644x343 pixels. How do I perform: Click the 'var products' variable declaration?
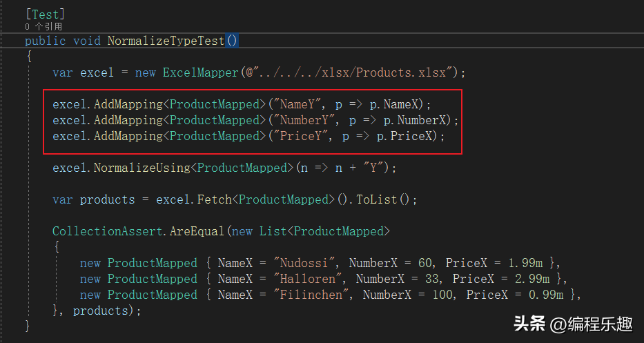tap(94, 199)
